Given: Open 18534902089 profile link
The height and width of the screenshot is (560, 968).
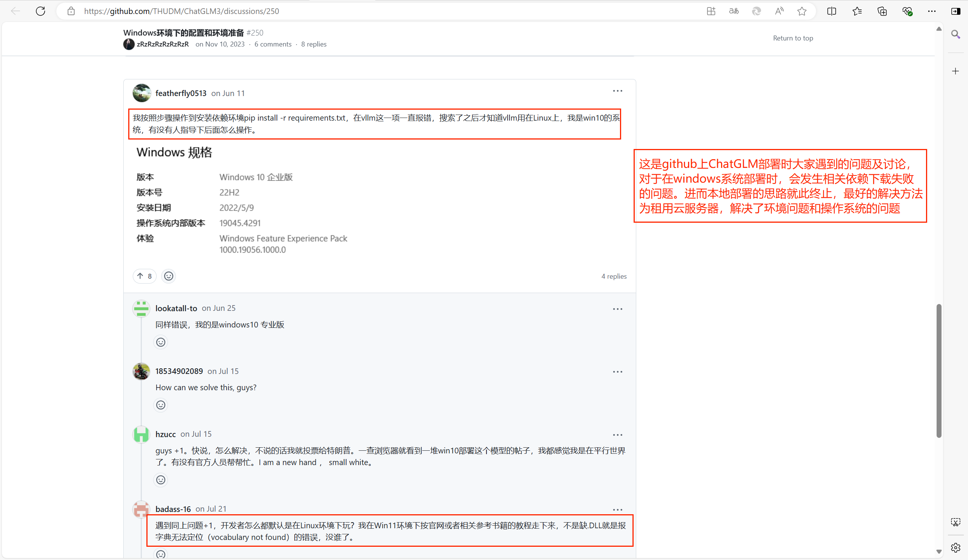Looking at the screenshot, I should (179, 371).
